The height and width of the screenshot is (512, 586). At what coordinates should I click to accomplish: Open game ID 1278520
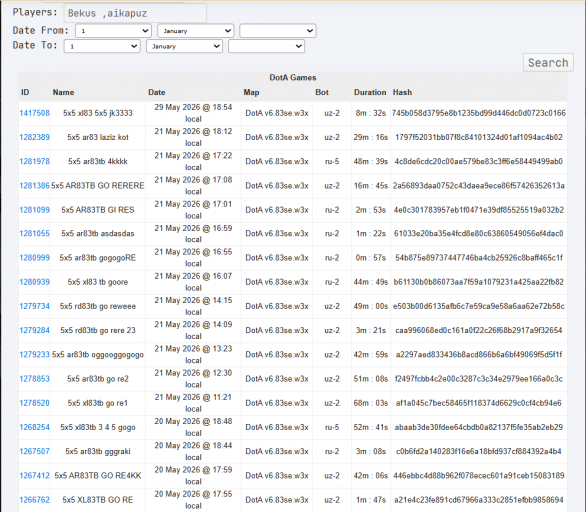pos(34,403)
